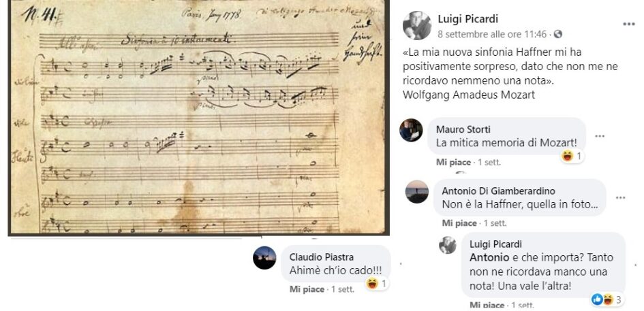The image size is (644, 311).
Task: View laughing reaction on Claudio Piastra's comment
Action: tap(378, 284)
